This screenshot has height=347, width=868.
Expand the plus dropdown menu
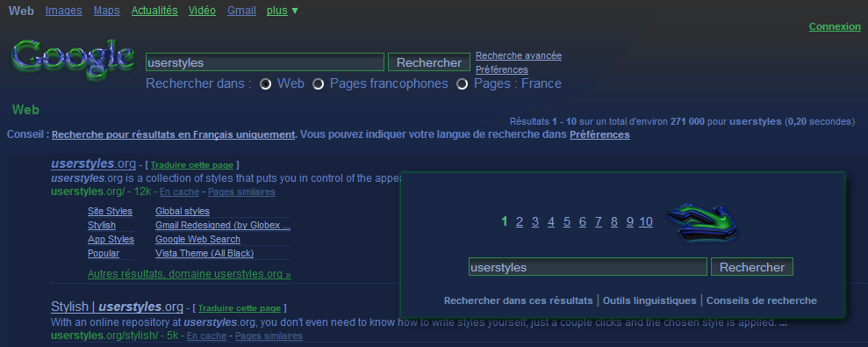click(x=283, y=11)
